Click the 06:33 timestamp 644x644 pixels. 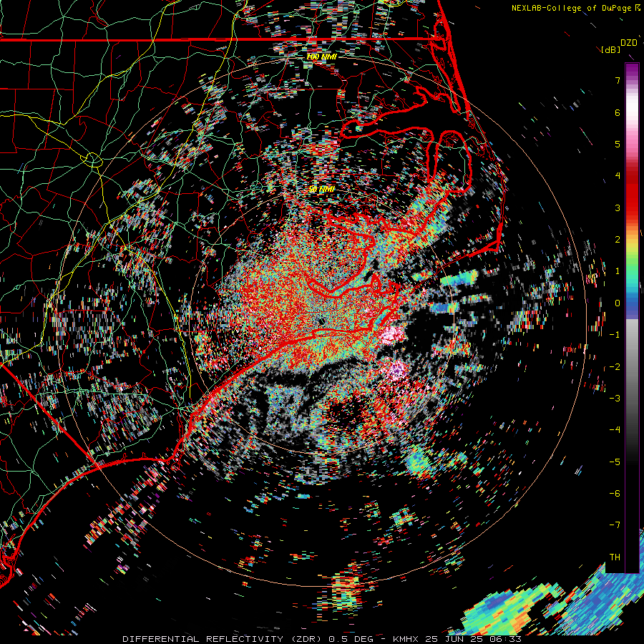pos(507,639)
